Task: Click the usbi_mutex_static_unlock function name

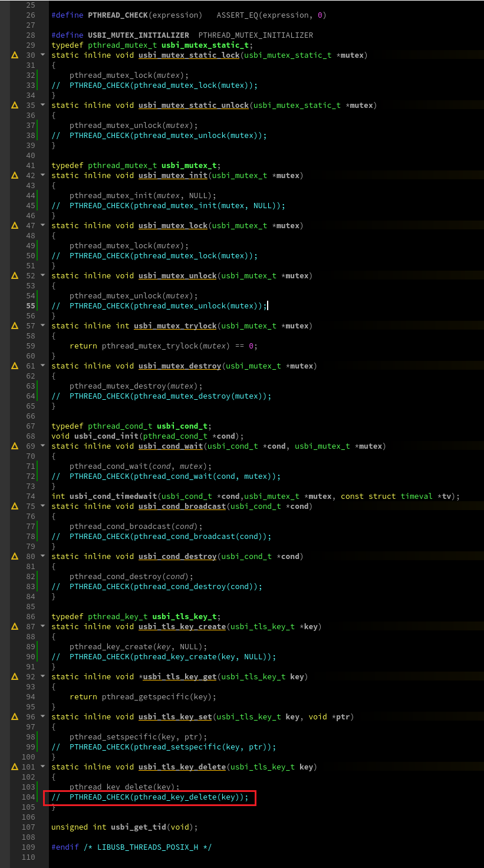Action: (194, 106)
